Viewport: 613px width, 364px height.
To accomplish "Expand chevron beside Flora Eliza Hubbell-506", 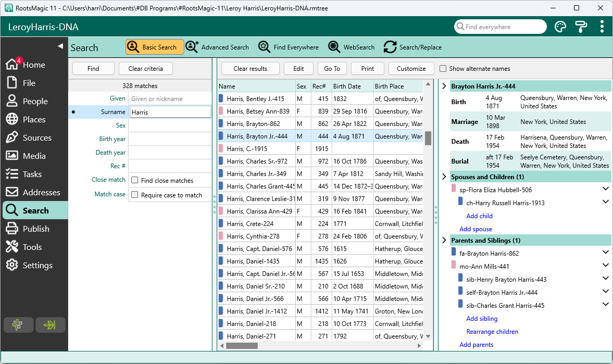I will [x=606, y=189].
